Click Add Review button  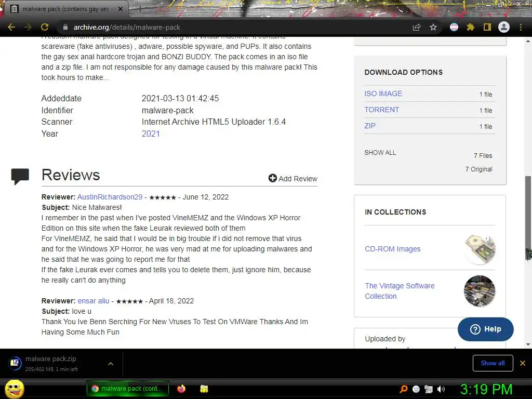point(293,179)
